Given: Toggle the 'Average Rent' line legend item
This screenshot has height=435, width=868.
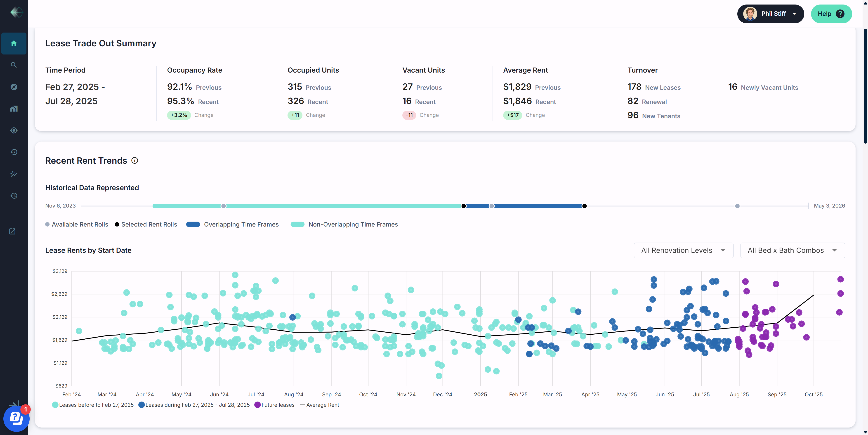Looking at the screenshot, I should [x=319, y=405].
